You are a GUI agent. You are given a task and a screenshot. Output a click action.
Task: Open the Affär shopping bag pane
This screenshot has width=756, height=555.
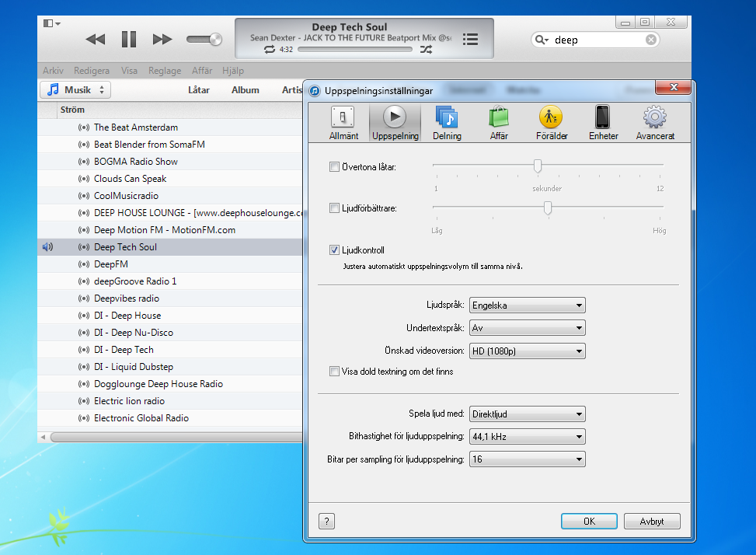tap(499, 124)
